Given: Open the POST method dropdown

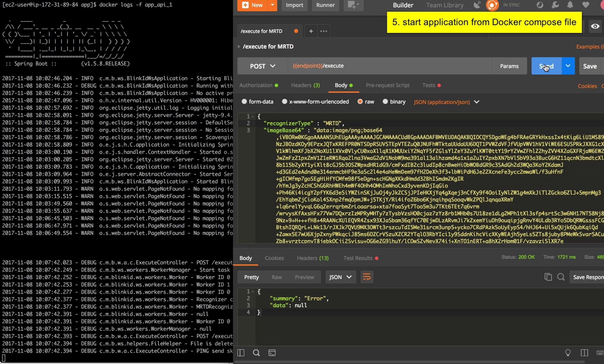Looking at the screenshot, I should pos(262,66).
